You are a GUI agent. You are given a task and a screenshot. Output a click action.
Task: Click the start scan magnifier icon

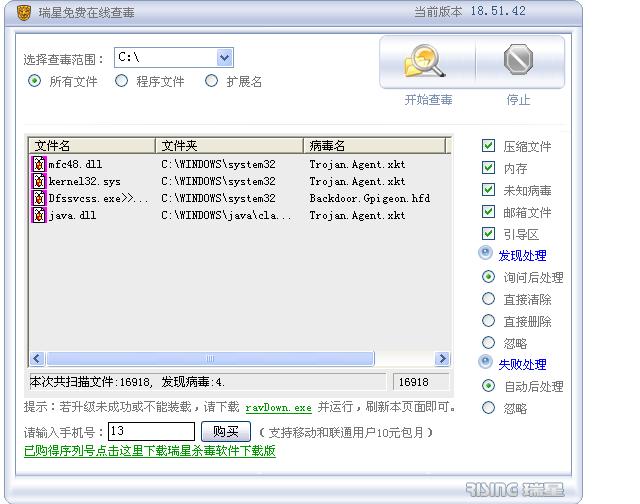click(x=425, y=61)
